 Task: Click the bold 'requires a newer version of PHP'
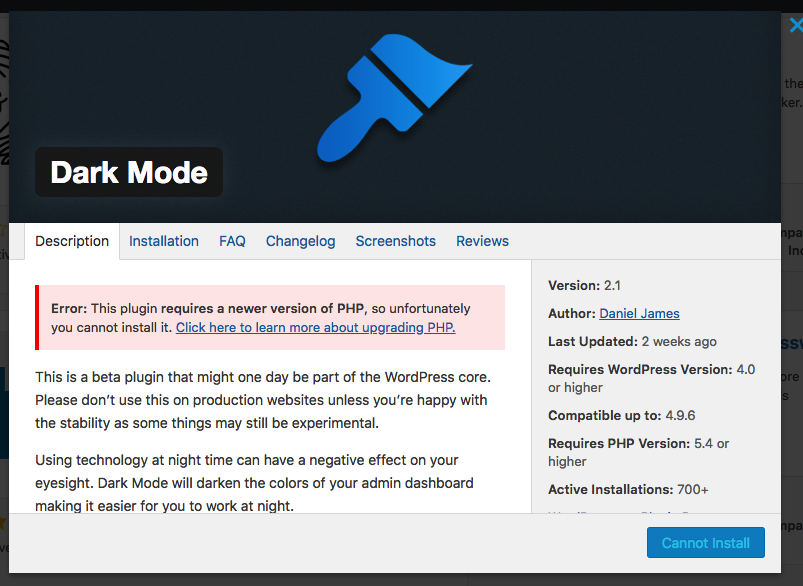tap(262, 309)
